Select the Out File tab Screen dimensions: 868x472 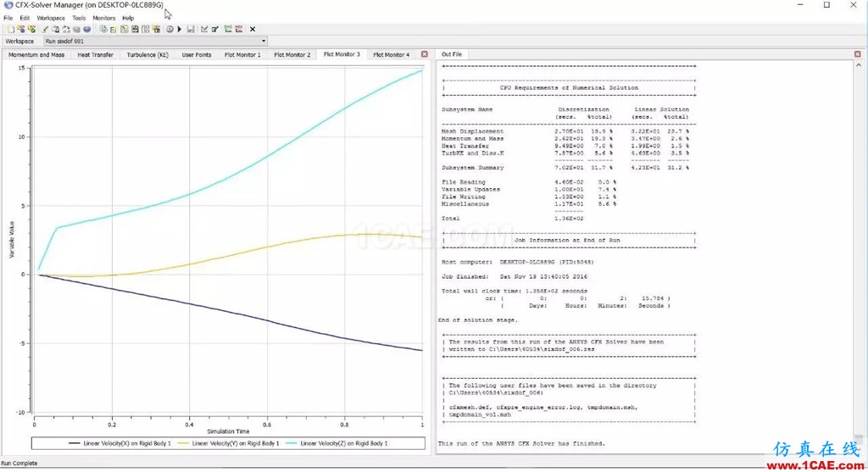pyautogui.click(x=452, y=54)
